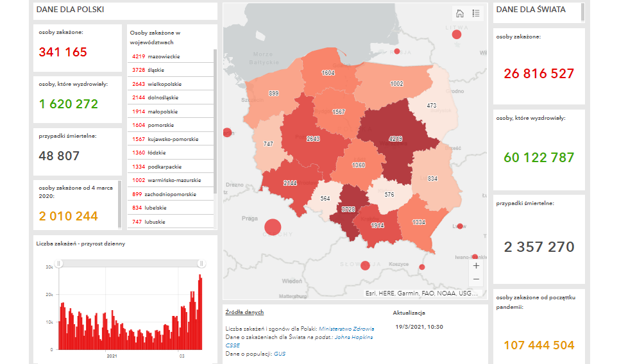Image resolution: width=619 pixels, height=364 pixels.
Task: Select łódzkie row with 1360 cases
Action: coord(171,153)
